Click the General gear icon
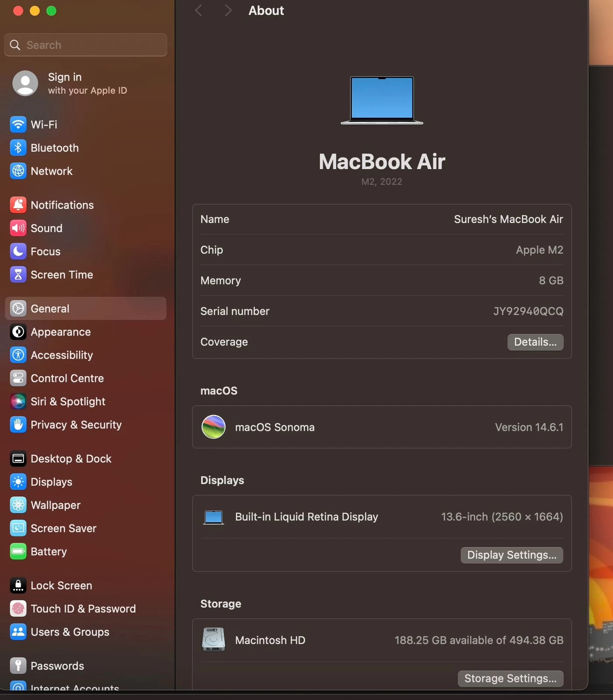The width and height of the screenshot is (613, 700). click(18, 308)
